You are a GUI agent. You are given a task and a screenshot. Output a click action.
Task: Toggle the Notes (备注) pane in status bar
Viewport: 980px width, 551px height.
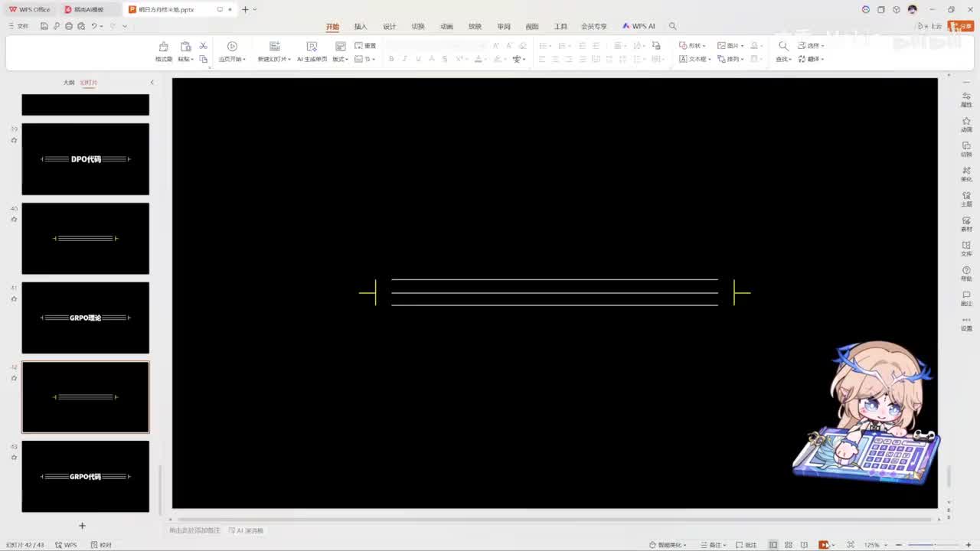click(714, 545)
